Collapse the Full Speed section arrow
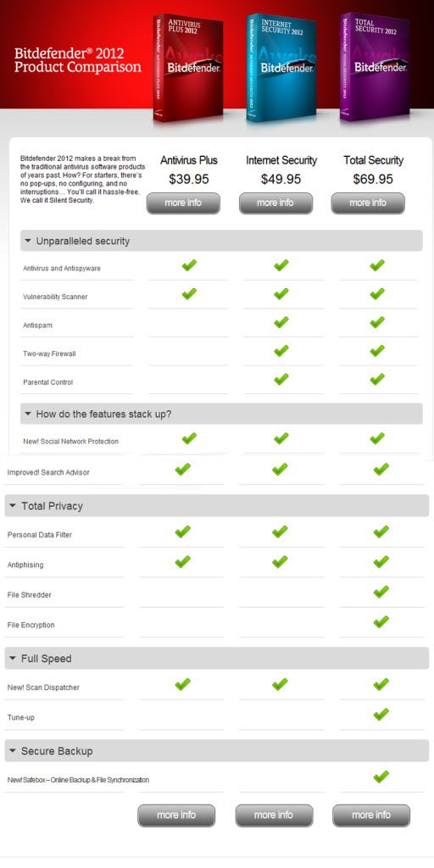434x868 pixels. 14,659
